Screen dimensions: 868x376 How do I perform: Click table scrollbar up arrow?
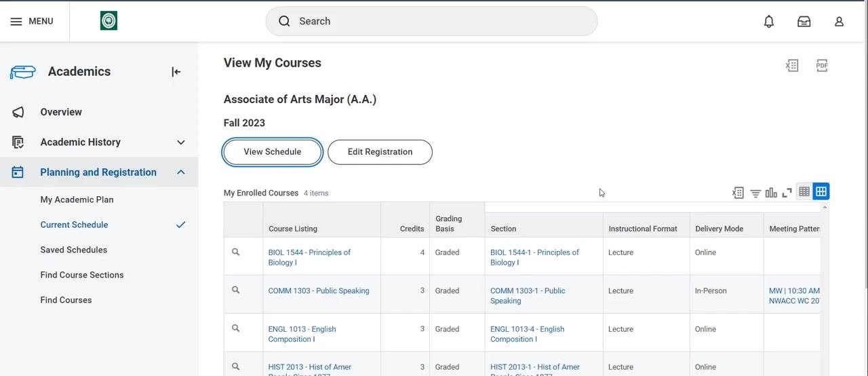coord(825,208)
